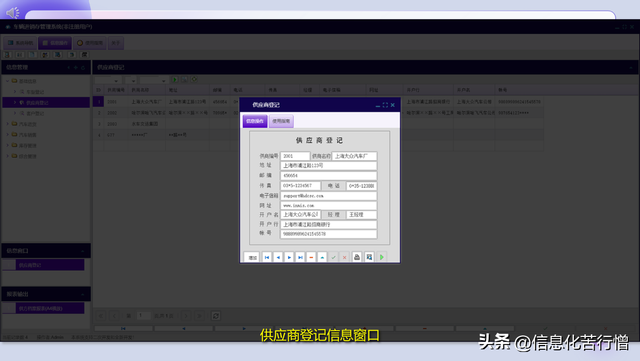Click the green checkmark save icon in dialog

click(x=333, y=257)
